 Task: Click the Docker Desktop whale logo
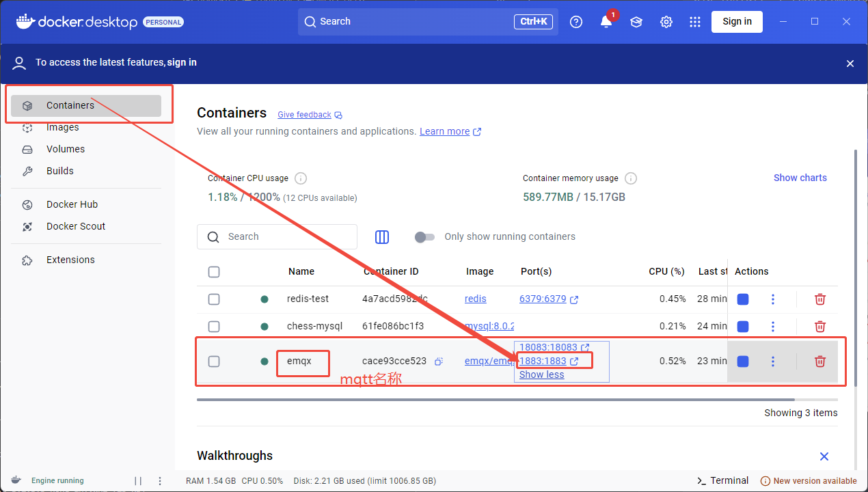pos(25,21)
